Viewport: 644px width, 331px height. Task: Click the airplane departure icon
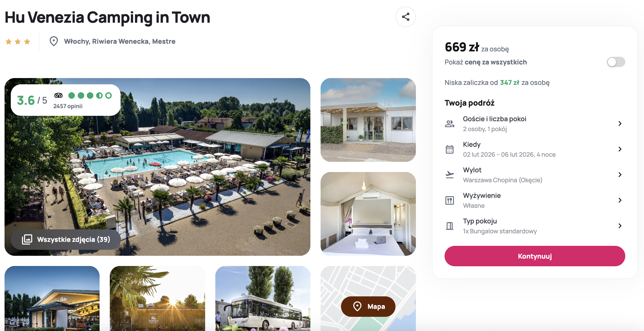tap(450, 175)
